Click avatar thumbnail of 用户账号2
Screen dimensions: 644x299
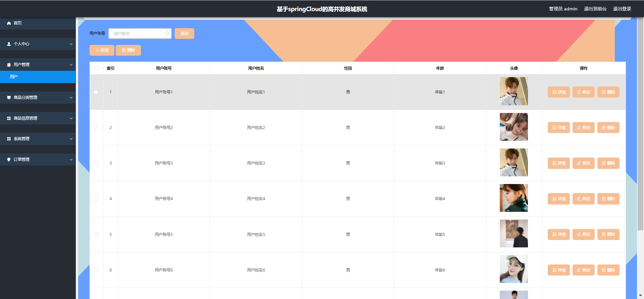(x=514, y=127)
